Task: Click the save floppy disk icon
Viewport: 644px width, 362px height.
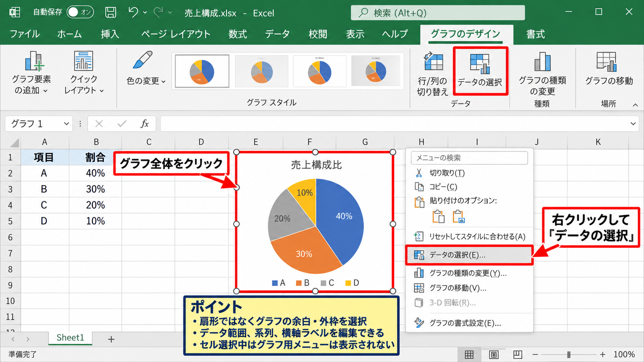Action: 111,12
